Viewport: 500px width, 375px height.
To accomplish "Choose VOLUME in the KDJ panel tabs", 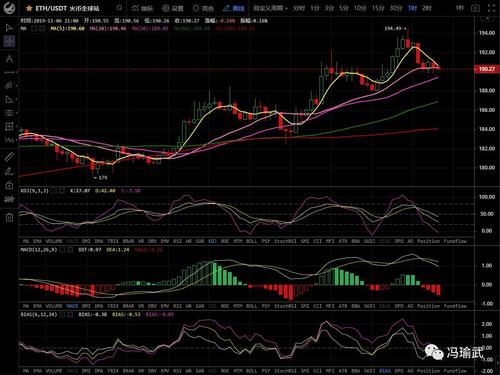I will click(54, 241).
